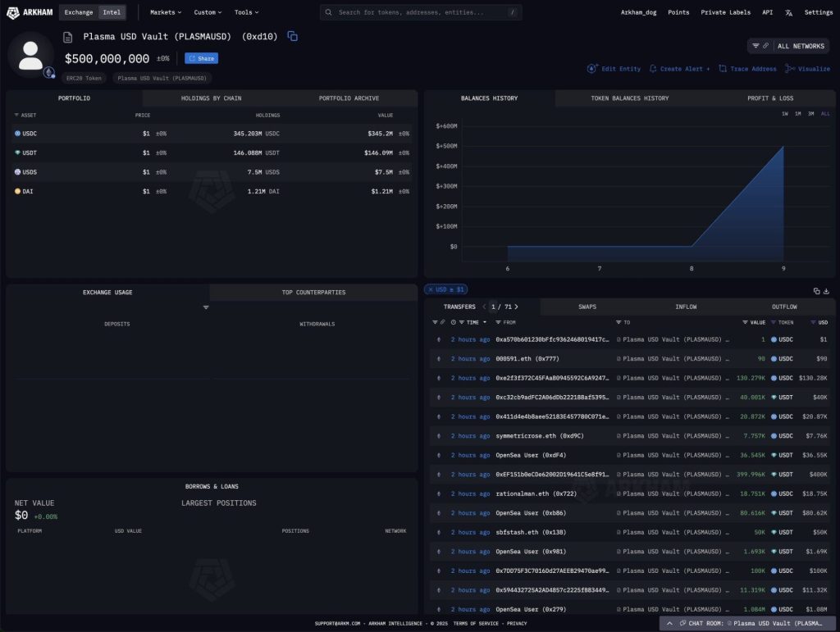The height and width of the screenshot is (632, 840).
Task: Remove the USD ≥ $1 filter chip
Action: point(431,289)
